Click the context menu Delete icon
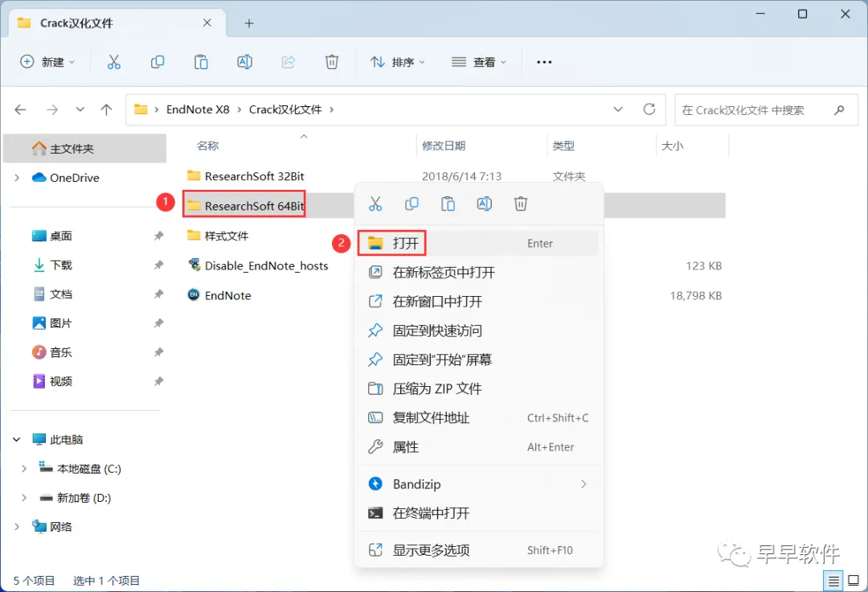This screenshot has height=592, width=868. [x=521, y=203]
